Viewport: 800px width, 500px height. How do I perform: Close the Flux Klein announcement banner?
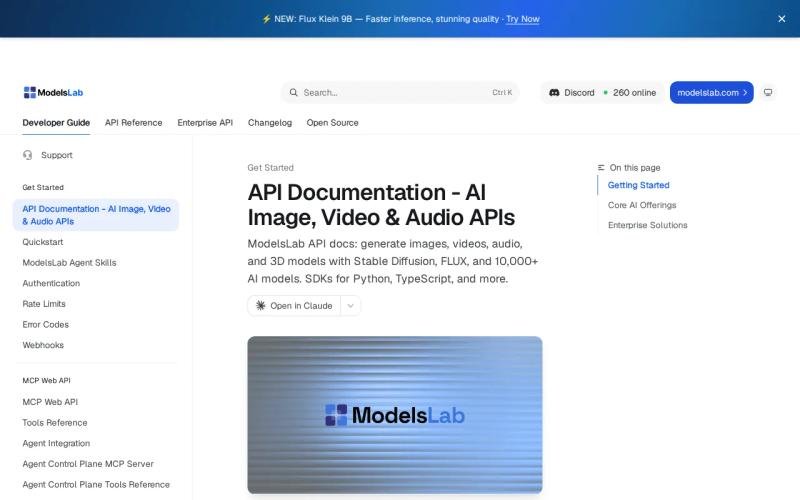point(781,19)
